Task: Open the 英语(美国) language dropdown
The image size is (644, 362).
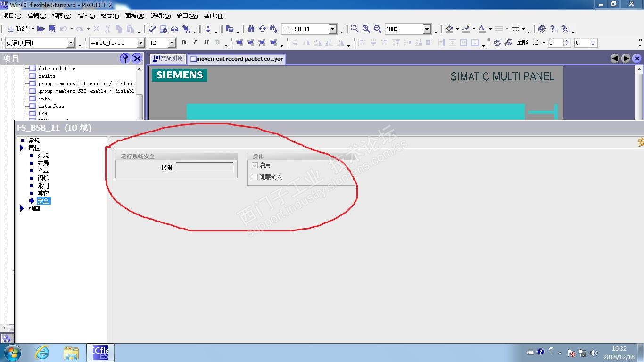Action: point(71,43)
